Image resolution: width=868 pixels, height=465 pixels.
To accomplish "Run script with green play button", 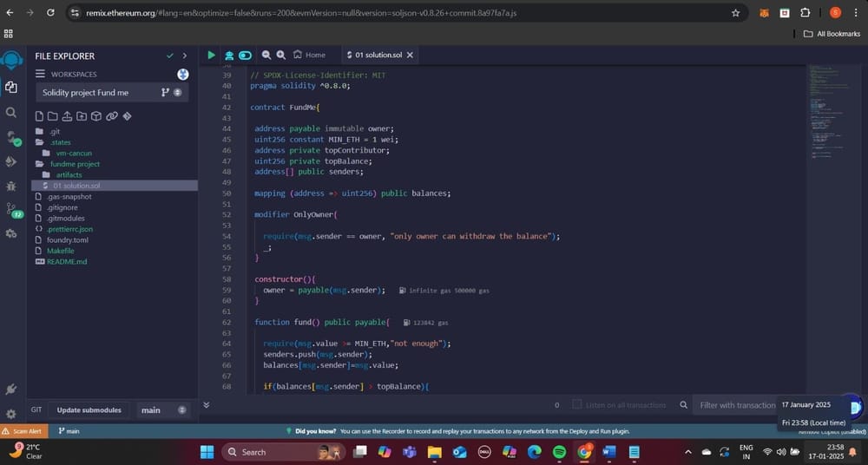I will tap(212, 55).
